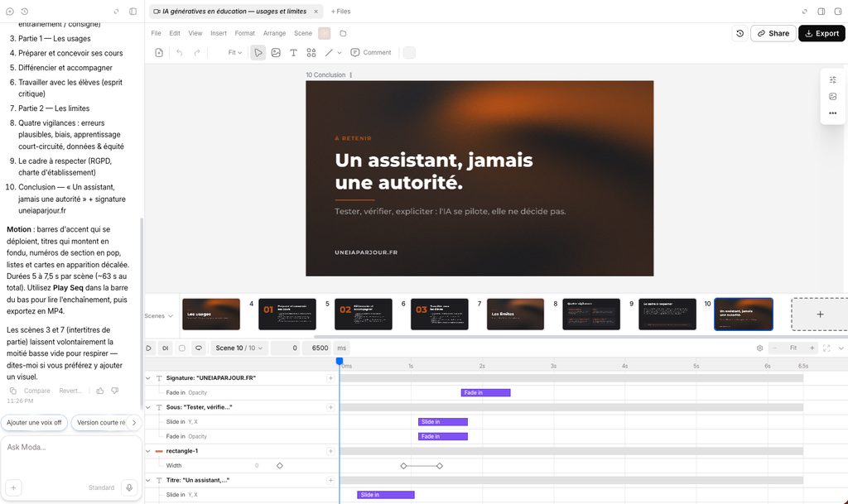Expand the timeline to fullscreen
This screenshot has width=848, height=504.
click(826, 348)
